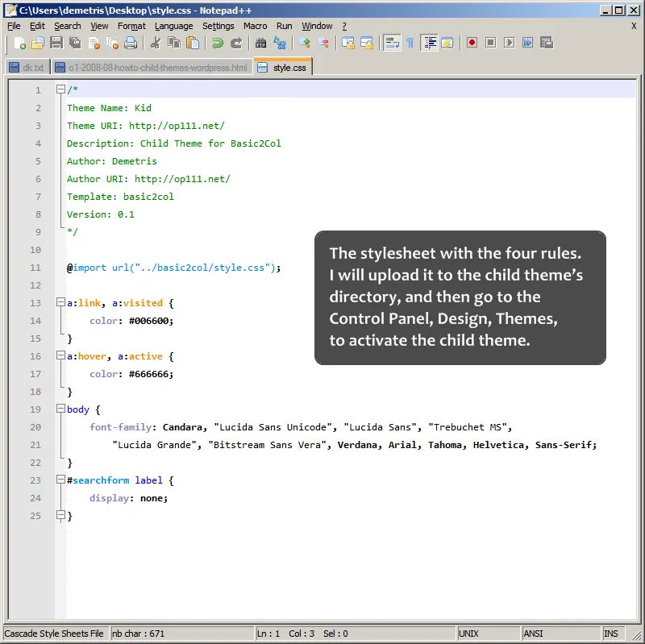The image size is (645, 644).
Task: Run macro multiple times with double-arrow icon
Action: [528, 43]
